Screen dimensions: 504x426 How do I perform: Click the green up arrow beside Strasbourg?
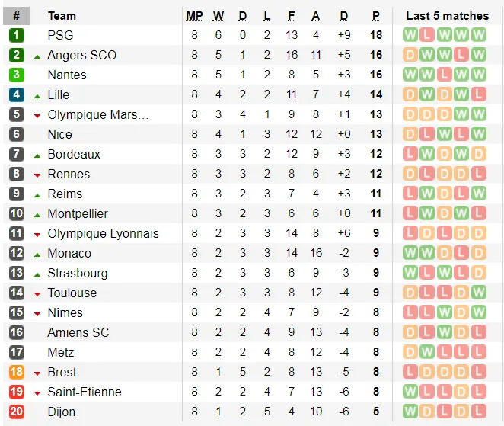tap(37, 274)
